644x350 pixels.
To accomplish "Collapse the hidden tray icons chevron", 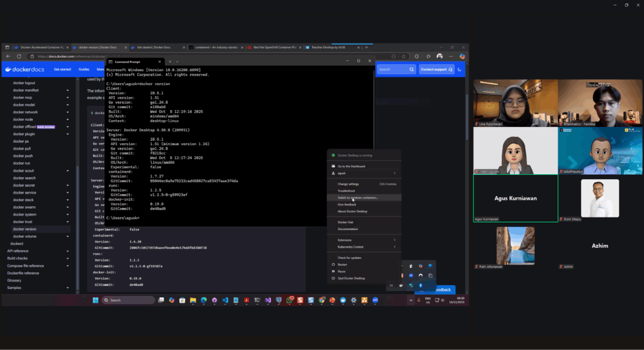I will click(x=411, y=300).
